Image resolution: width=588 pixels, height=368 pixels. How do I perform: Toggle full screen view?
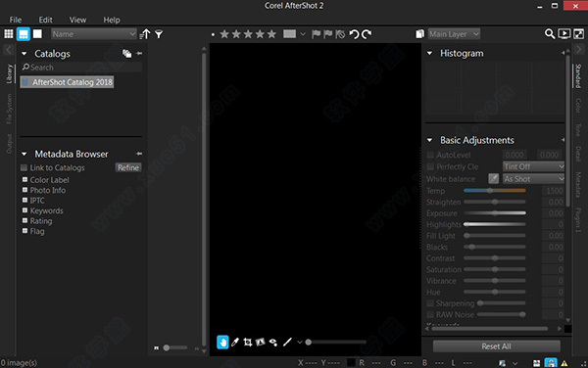578,34
